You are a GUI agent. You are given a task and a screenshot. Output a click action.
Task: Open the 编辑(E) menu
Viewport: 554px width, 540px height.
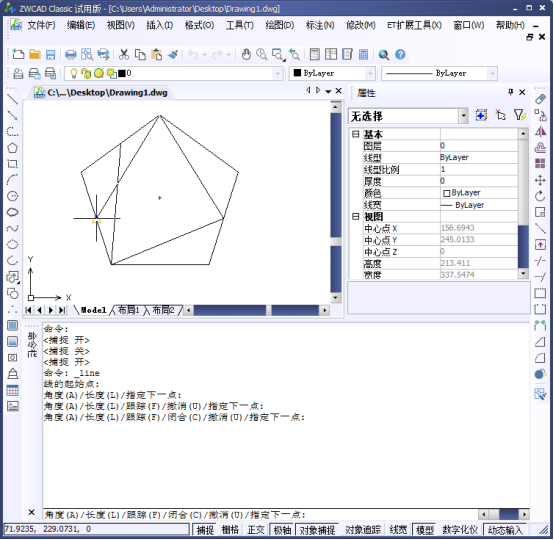coord(81,25)
